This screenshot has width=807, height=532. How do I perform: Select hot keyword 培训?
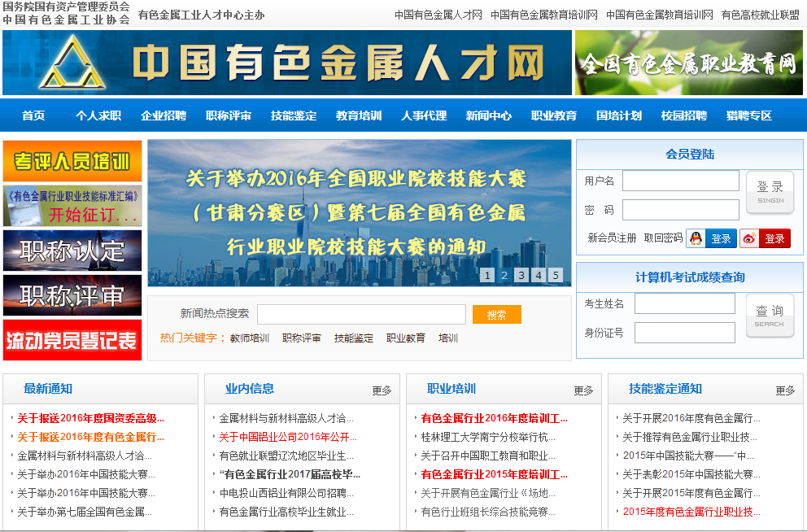(448, 338)
